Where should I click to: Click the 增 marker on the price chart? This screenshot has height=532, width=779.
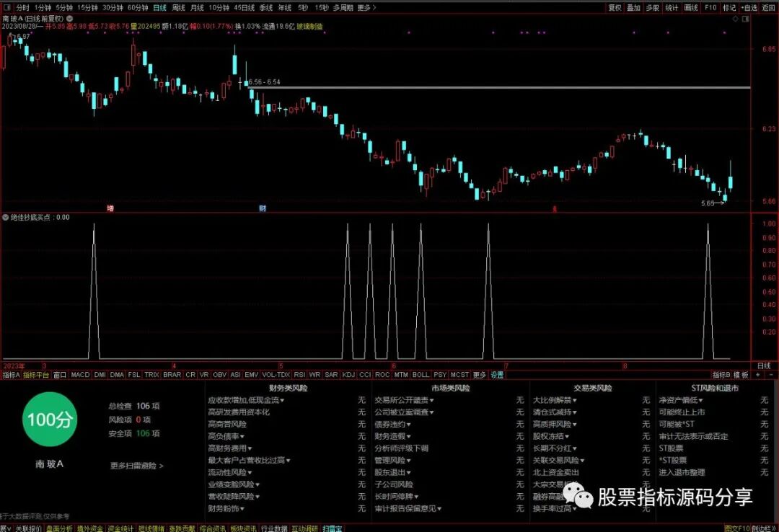[x=110, y=208]
